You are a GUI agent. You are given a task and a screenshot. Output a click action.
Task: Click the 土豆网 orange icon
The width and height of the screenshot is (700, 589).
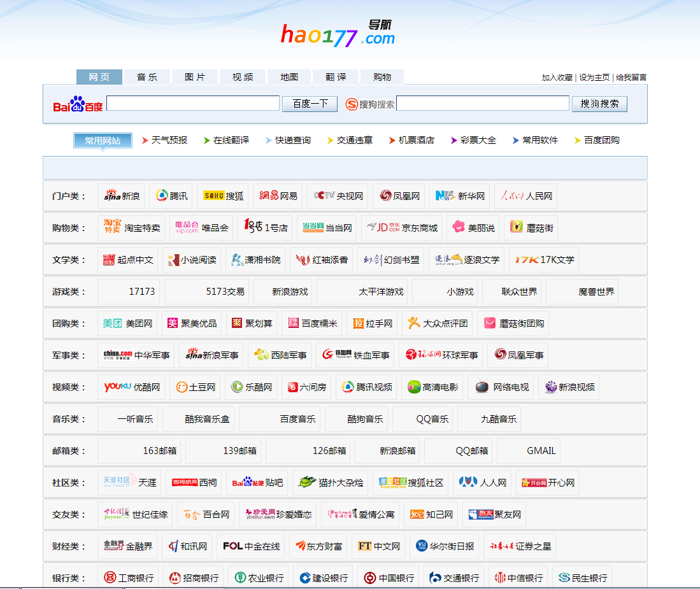182,387
